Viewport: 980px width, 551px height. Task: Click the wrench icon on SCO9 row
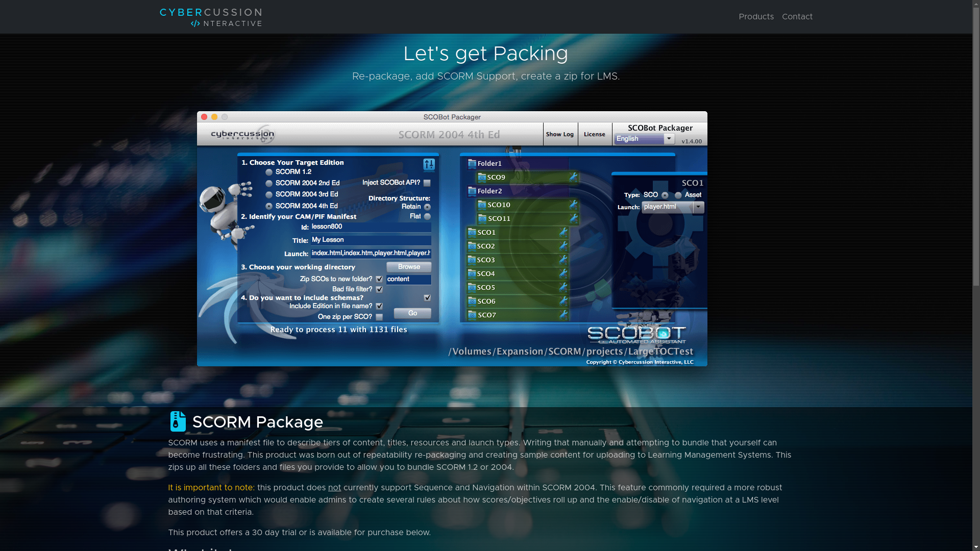pos(573,177)
